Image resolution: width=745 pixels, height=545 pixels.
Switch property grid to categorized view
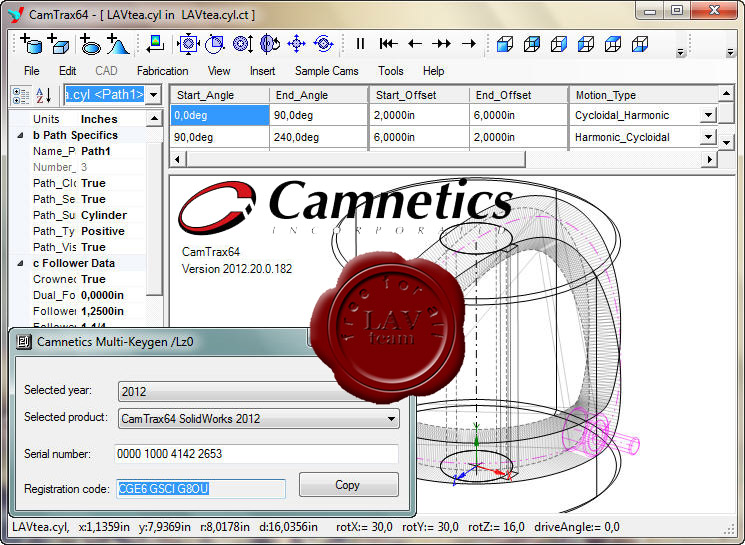tap(21, 96)
